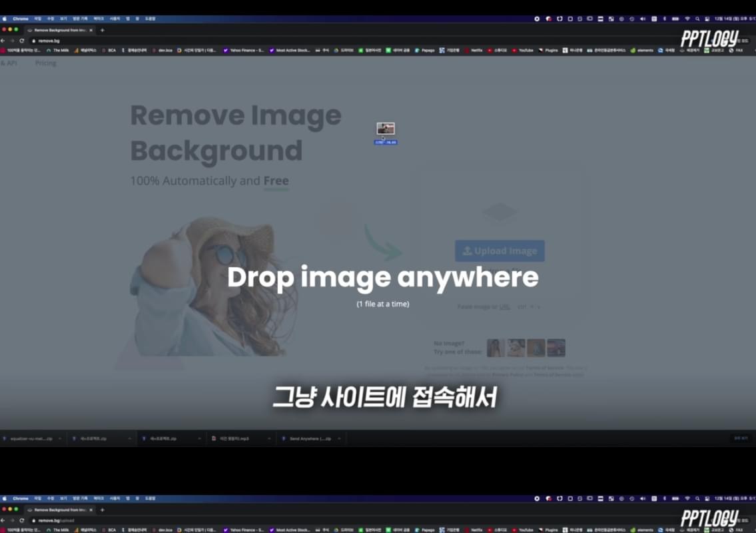Open the elements bookmark in the top frame
Screen dimensions: 756x533
(641, 50)
